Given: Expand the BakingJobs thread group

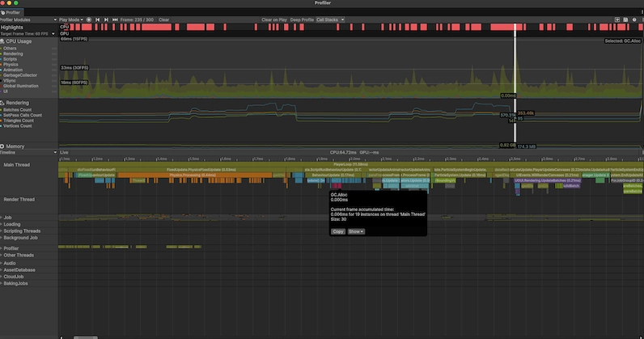Looking at the screenshot, I should point(2,283).
